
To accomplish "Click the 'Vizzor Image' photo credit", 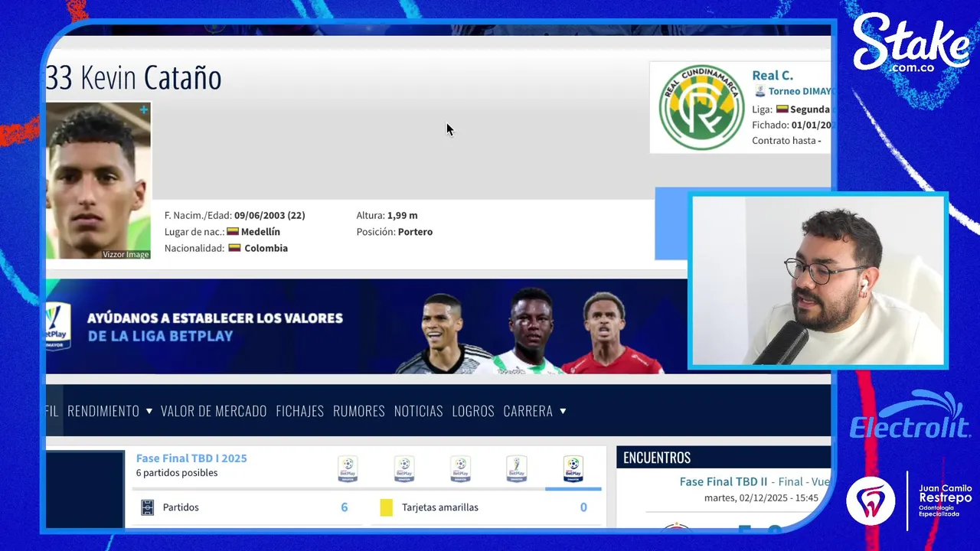I will click(x=126, y=254).
